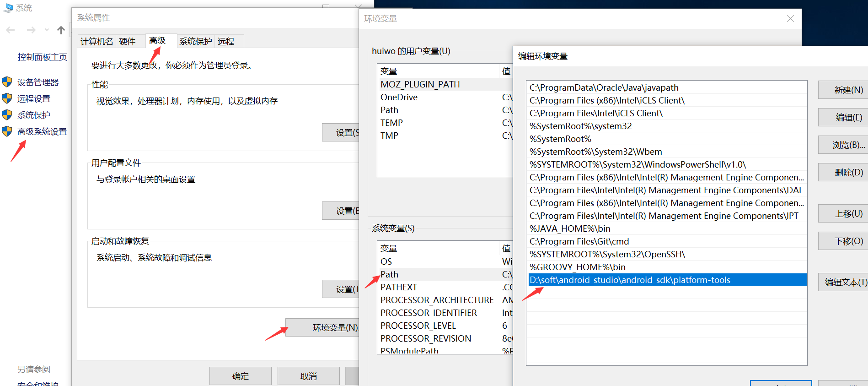Click 上移(U) move up button

click(843, 213)
